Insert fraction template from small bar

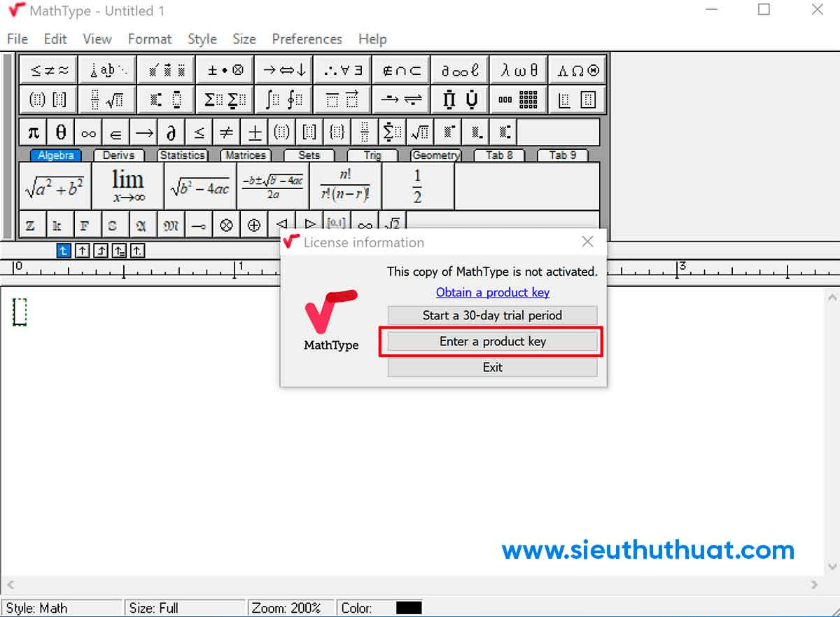(365, 132)
